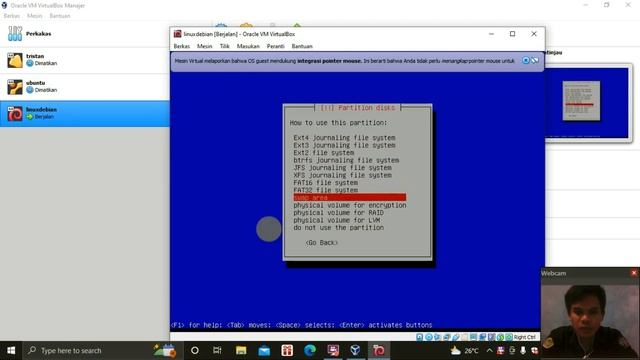Open Peranti menu in linuxdebian window
The height and width of the screenshot is (360, 640).
tap(276, 46)
